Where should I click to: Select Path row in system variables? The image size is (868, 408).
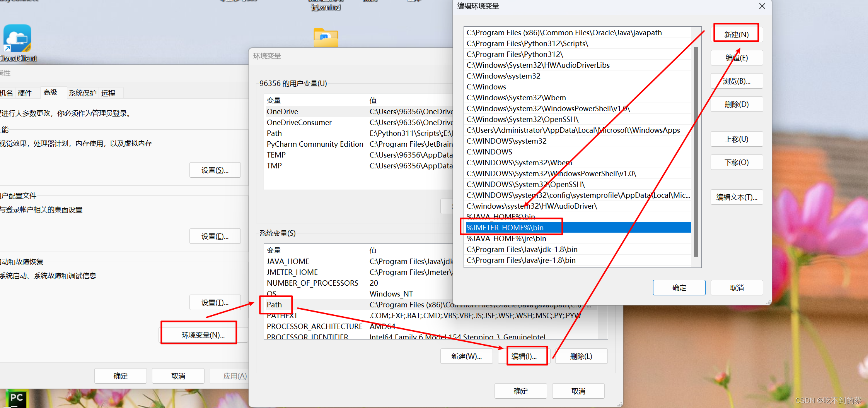click(431, 305)
